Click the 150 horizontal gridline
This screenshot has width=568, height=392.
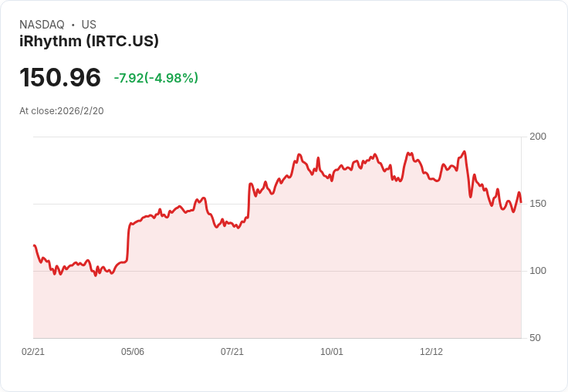click(278, 204)
